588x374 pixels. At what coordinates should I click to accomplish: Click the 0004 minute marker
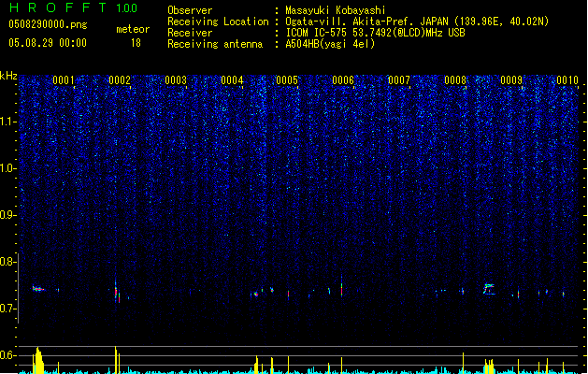[x=232, y=80]
